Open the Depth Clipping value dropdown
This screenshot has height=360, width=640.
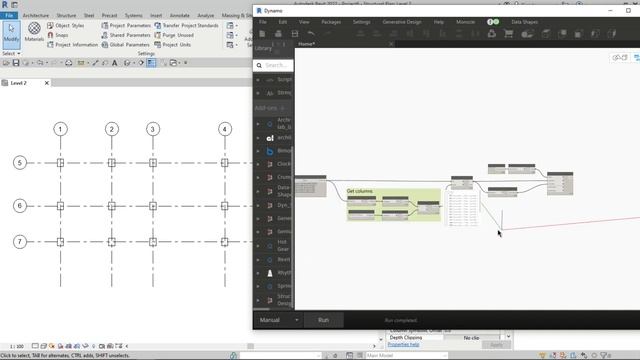(471, 338)
